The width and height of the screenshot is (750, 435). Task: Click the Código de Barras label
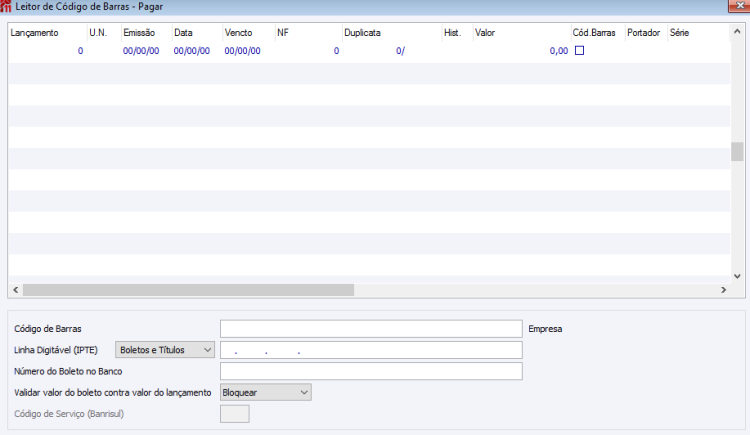[48, 329]
